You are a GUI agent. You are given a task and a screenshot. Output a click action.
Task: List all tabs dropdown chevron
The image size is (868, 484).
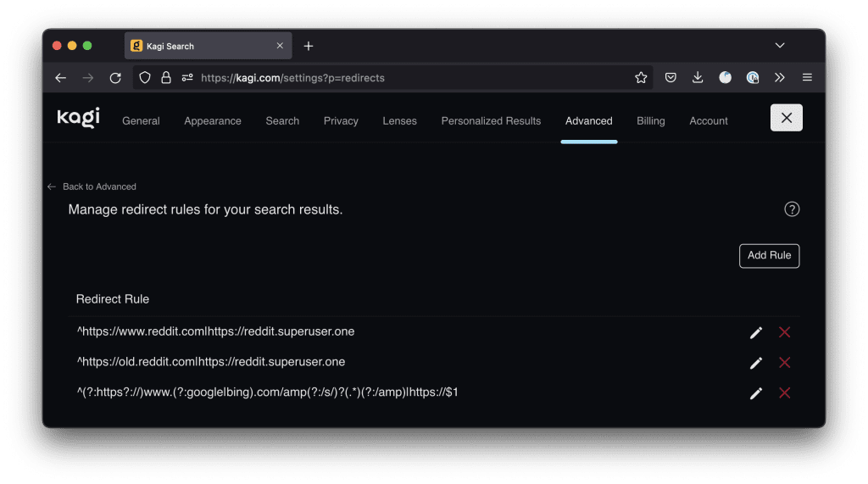click(x=780, y=46)
